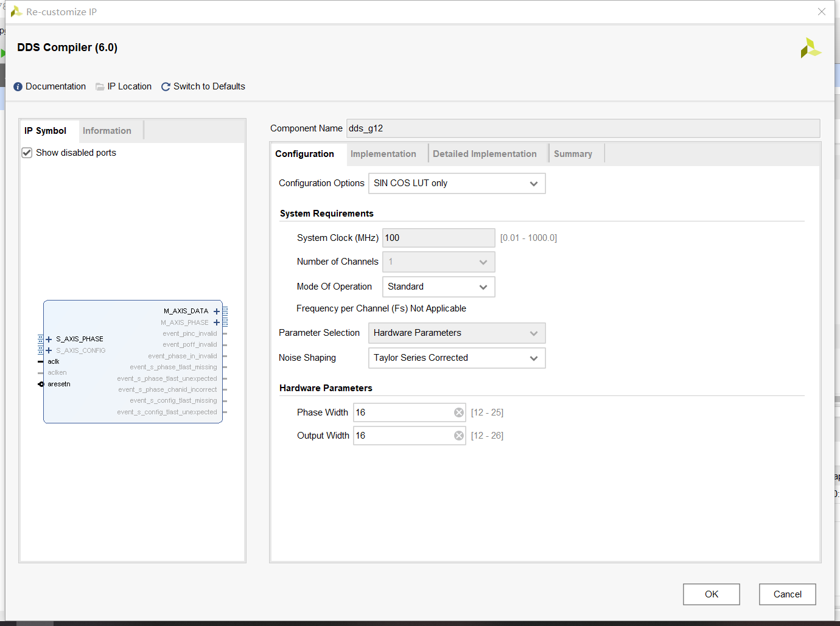840x626 pixels.
Task: Open Mode Of Operation dropdown
Action: [439, 287]
